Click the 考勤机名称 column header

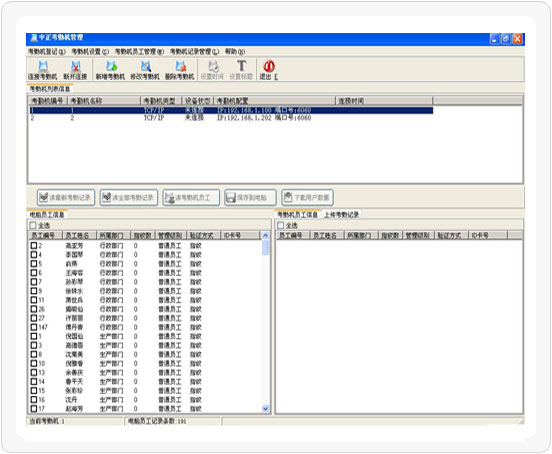(104, 101)
